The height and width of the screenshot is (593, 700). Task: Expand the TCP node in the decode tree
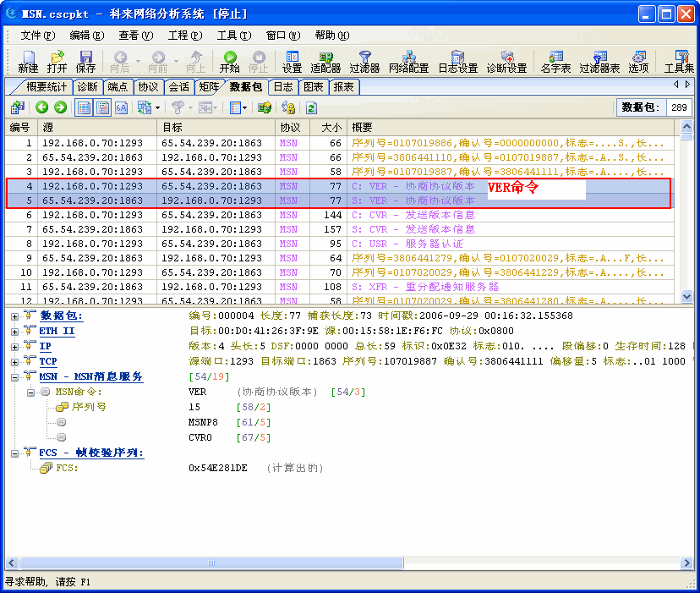14,361
